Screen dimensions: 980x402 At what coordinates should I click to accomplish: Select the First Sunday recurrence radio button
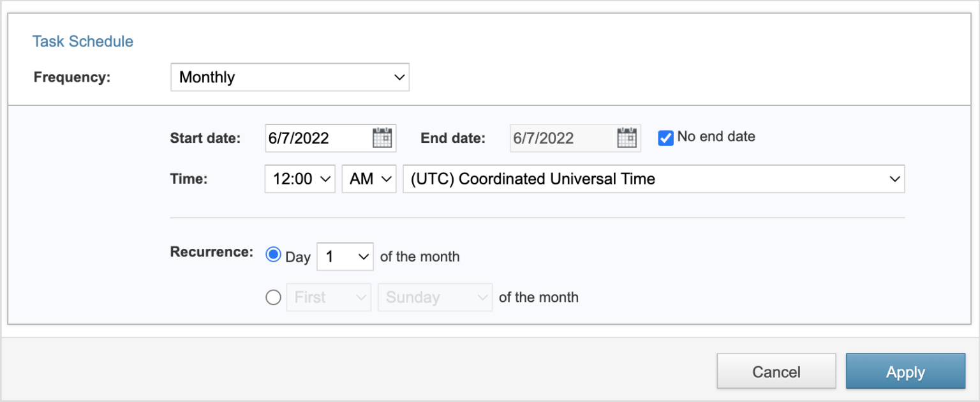(x=273, y=297)
